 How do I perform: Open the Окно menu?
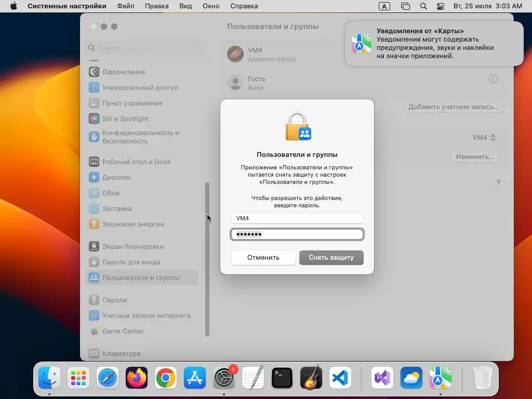[x=211, y=6]
